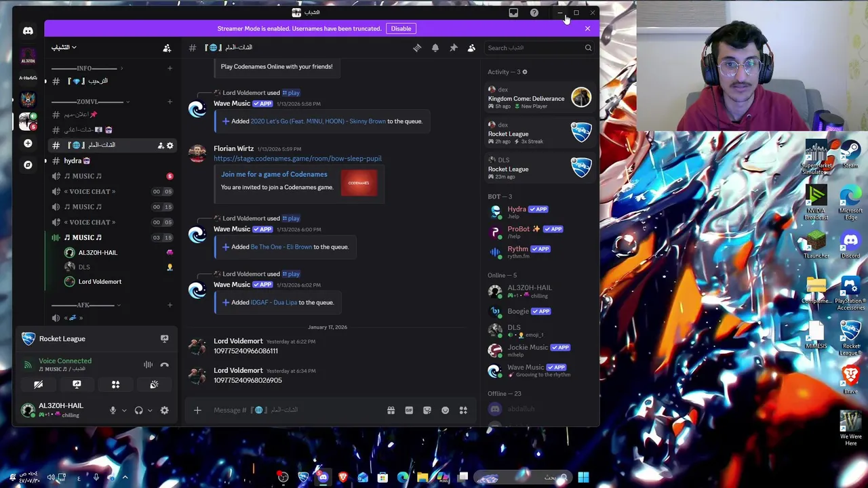Open Join me for Codenames embed title
Image resolution: width=868 pixels, height=488 pixels.
click(274, 174)
